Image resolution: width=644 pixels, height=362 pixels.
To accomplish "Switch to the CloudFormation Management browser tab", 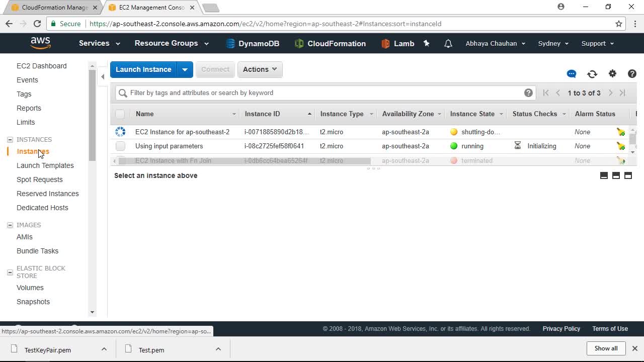I will tap(54, 8).
